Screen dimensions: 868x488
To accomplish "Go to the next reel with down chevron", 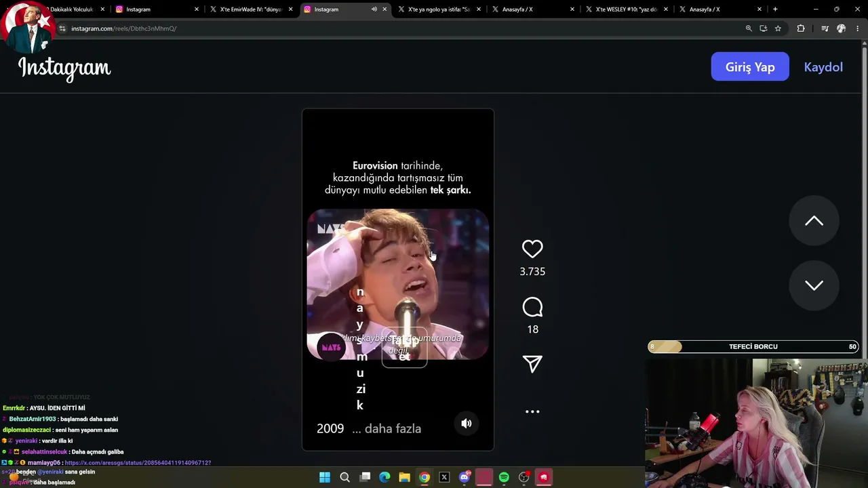I will tap(814, 285).
